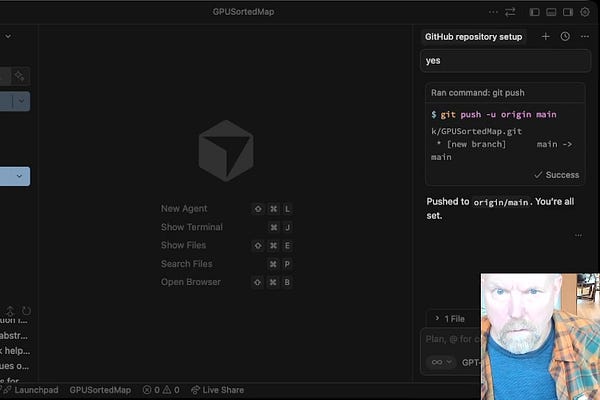600x400 pixels.
Task: Click Search Files in the welcome shortcuts
Action: [186, 264]
